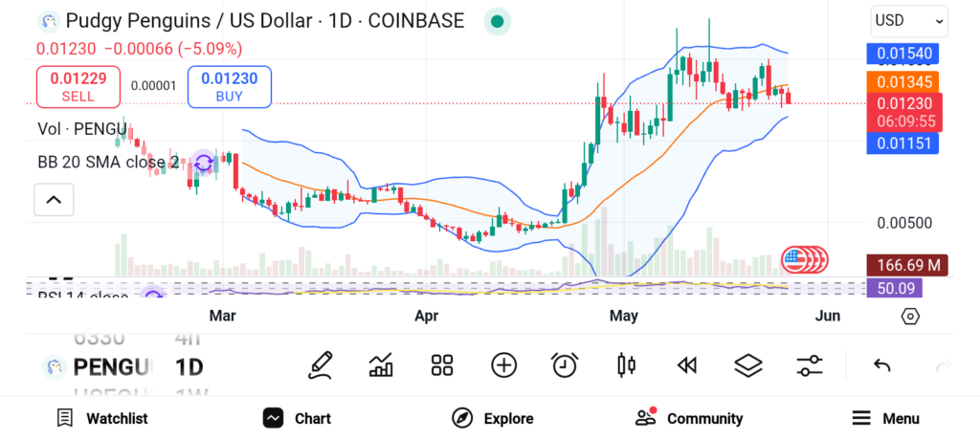The image size is (980, 441).
Task: Click the 50.09 RSI value label
Action: click(894, 288)
